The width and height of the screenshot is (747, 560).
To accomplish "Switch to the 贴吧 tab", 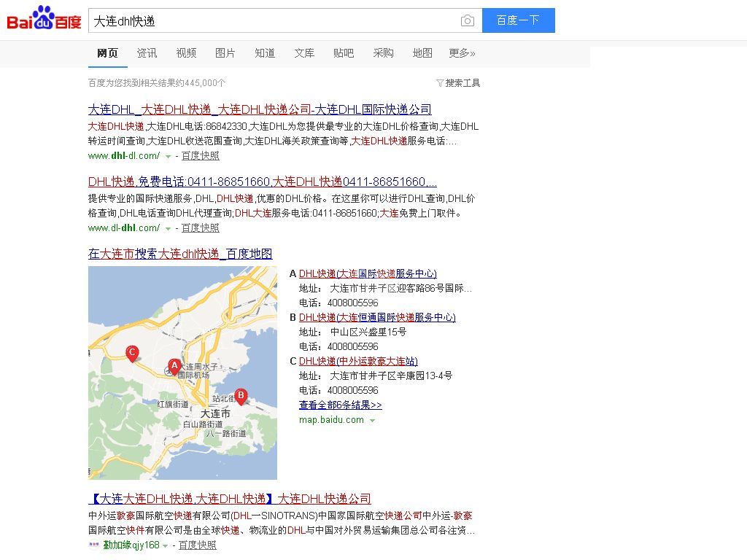I will (344, 52).
